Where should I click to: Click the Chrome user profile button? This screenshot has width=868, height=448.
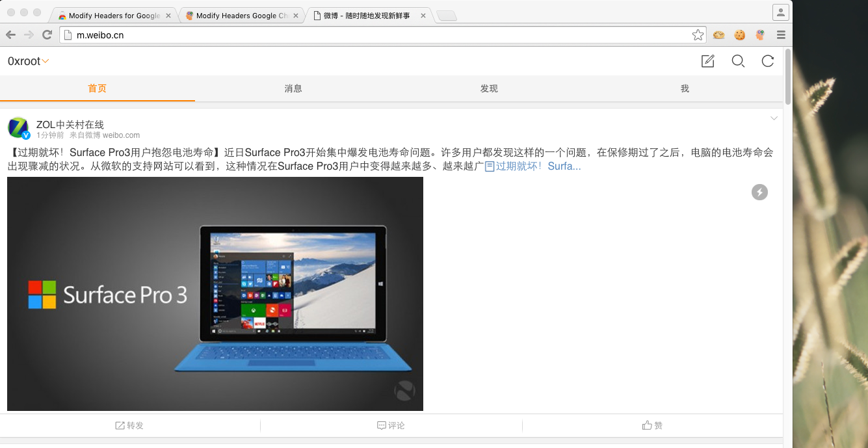[x=781, y=12]
